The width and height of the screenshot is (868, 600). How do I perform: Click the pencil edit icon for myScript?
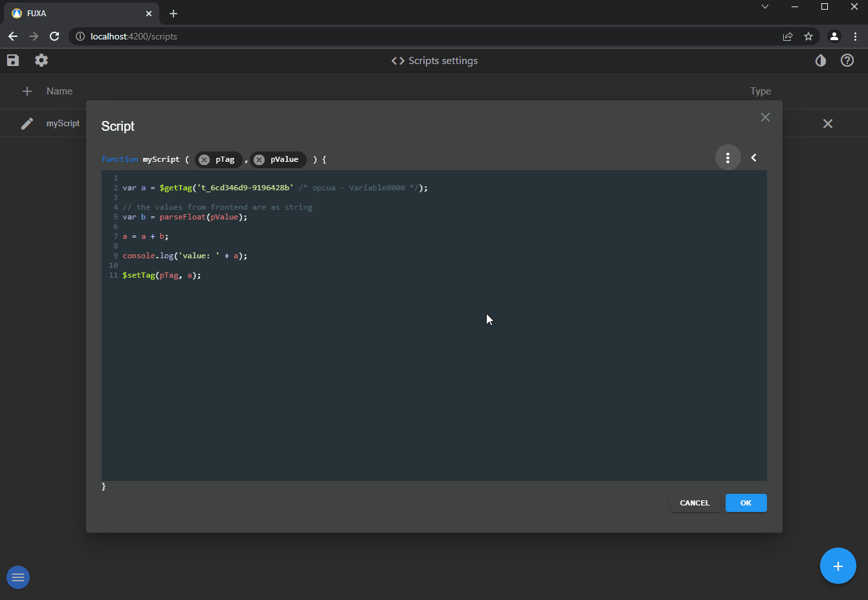[x=27, y=124]
